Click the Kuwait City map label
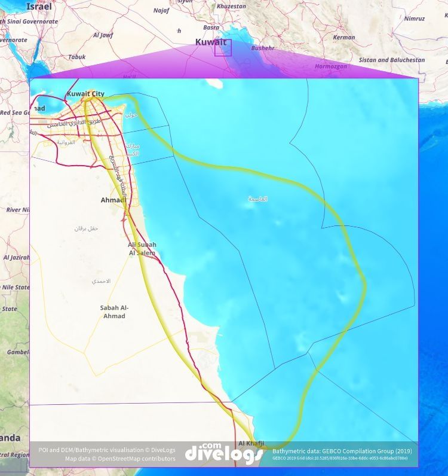 (85, 94)
